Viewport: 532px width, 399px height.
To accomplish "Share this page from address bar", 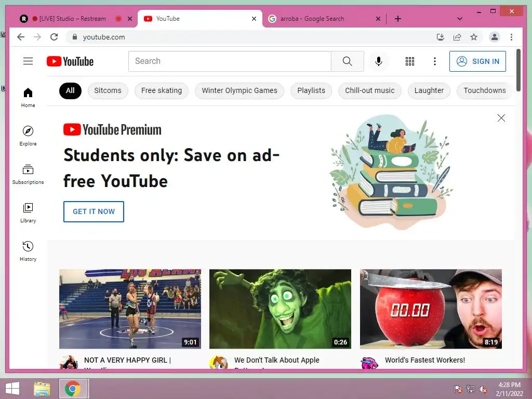I will tap(457, 37).
